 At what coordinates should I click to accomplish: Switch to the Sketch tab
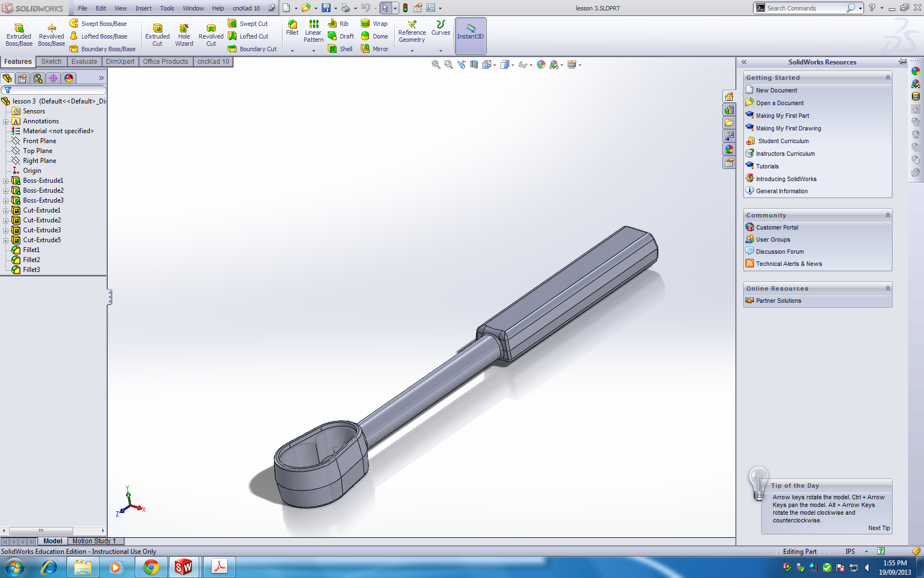pos(51,62)
